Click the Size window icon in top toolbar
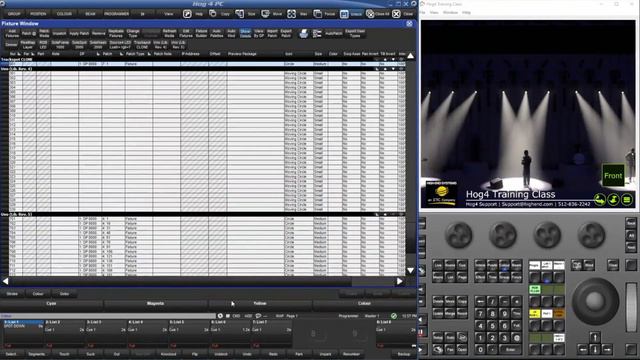The height and width of the screenshot is (360, 640). pyautogui.click(x=240, y=14)
